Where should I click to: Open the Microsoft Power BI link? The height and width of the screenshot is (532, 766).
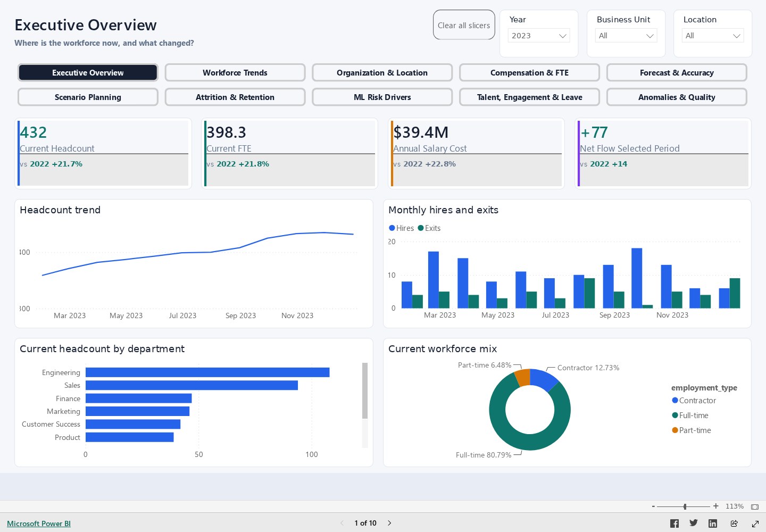pyautogui.click(x=39, y=523)
